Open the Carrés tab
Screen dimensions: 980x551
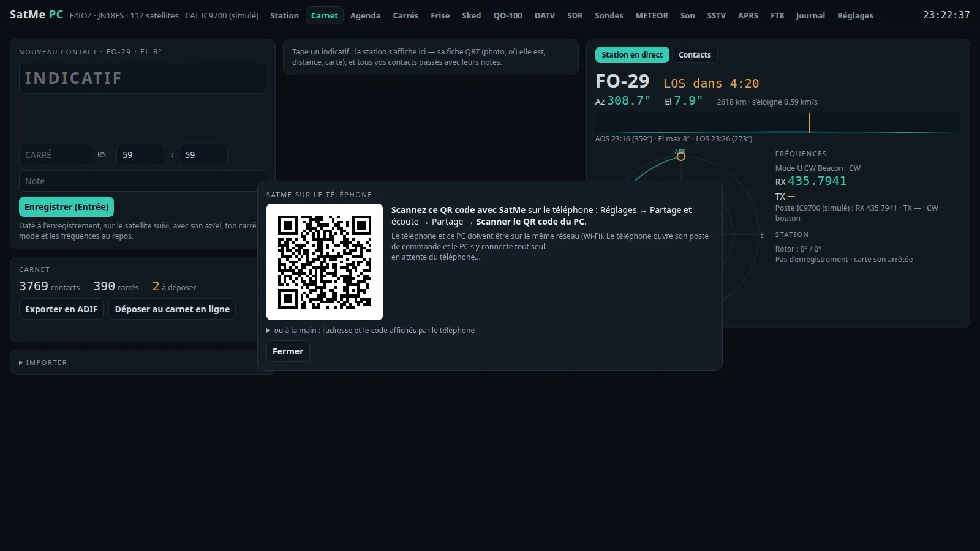coord(405,15)
